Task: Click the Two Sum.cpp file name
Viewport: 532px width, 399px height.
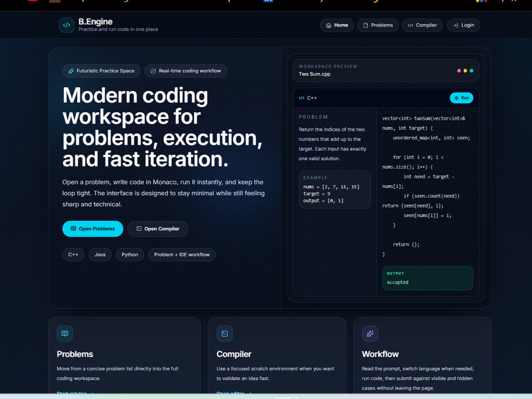Action: [x=314, y=74]
